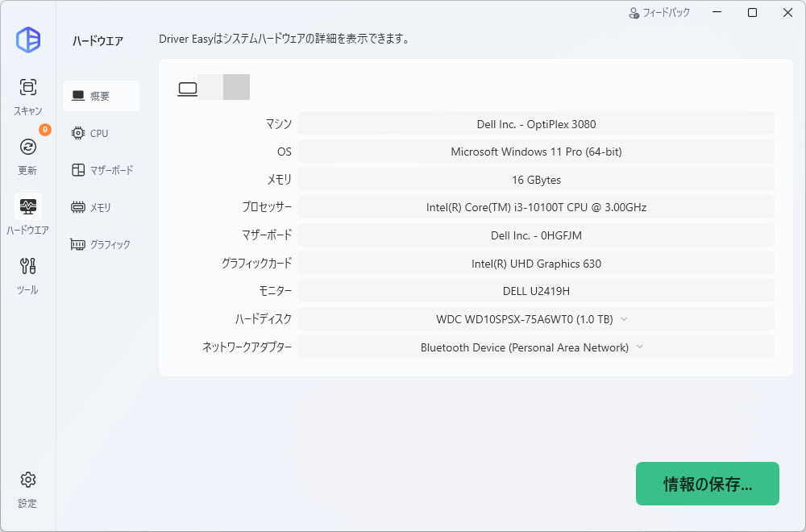Switch to the マザーボード tab
The image size is (806, 532).
(x=102, y=170)
